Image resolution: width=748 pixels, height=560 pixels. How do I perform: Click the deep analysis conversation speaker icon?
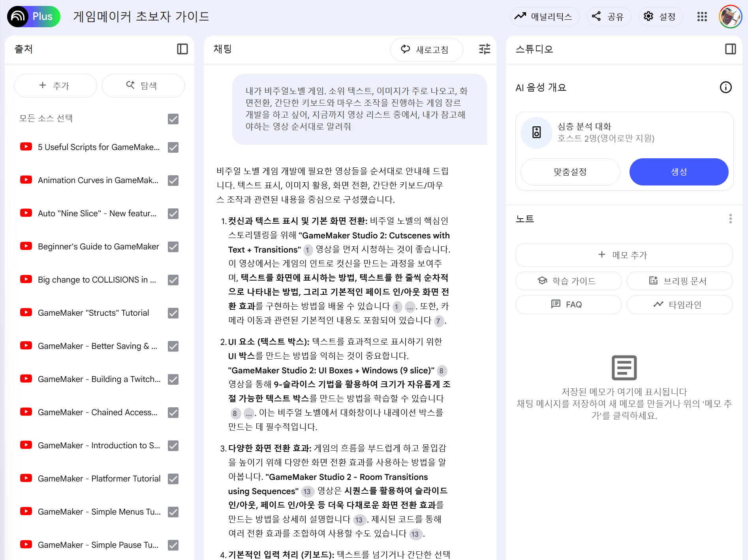[x=536, y=132]
